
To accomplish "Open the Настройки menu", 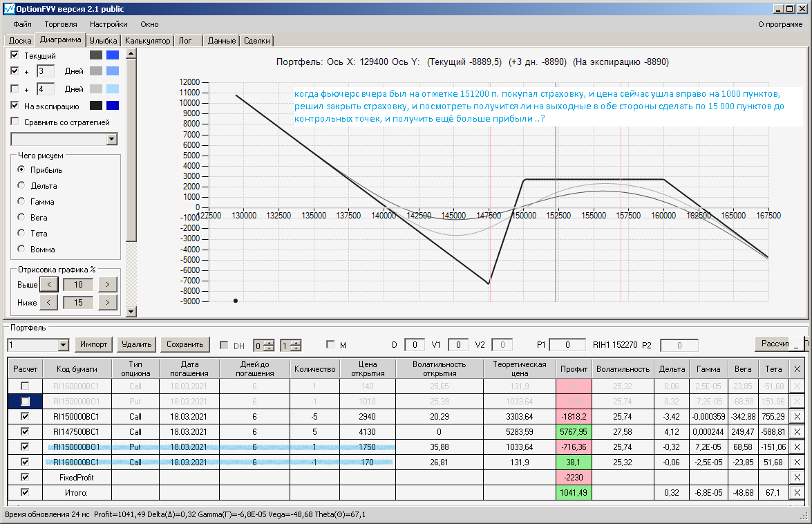I will click(108, 24).
